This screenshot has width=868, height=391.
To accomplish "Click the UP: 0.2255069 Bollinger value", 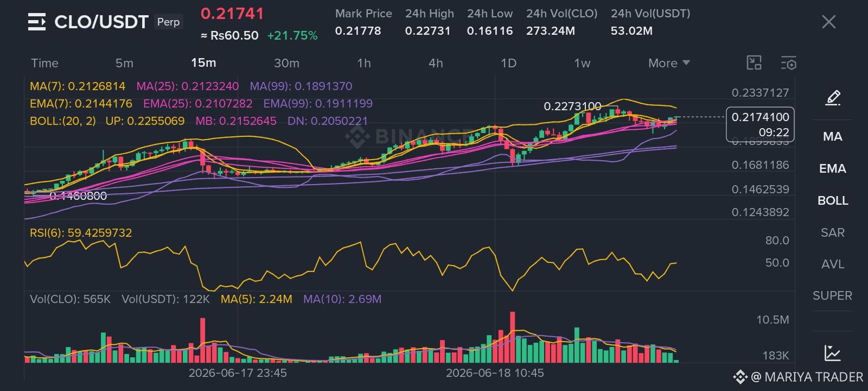I will coord(145,121).
